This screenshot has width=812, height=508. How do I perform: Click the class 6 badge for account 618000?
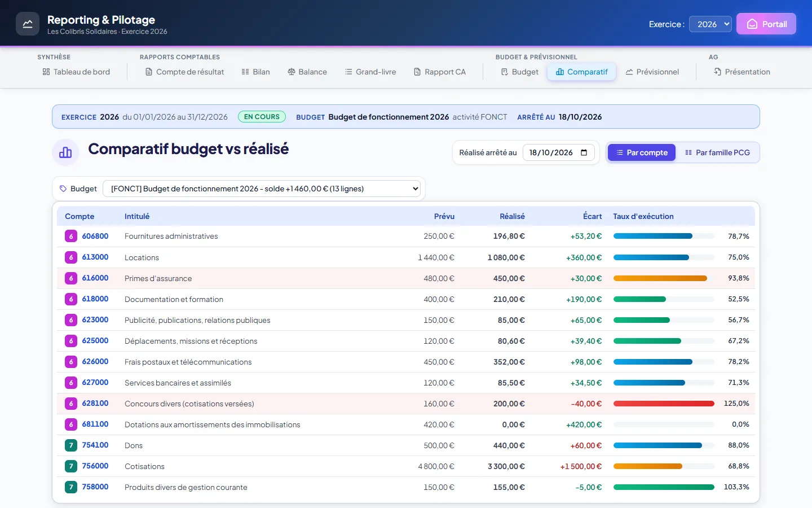[71, 299]
